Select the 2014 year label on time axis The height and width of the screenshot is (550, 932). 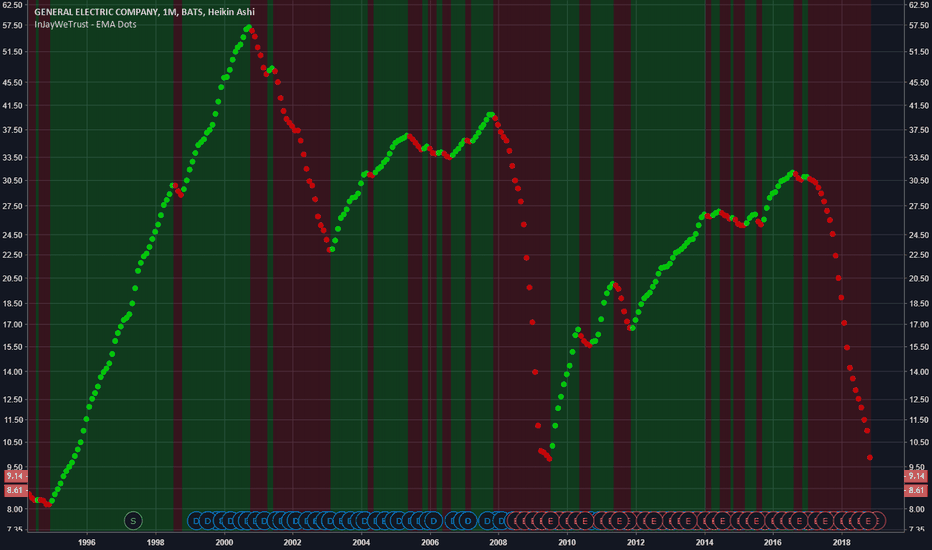[x=704, y=542]
